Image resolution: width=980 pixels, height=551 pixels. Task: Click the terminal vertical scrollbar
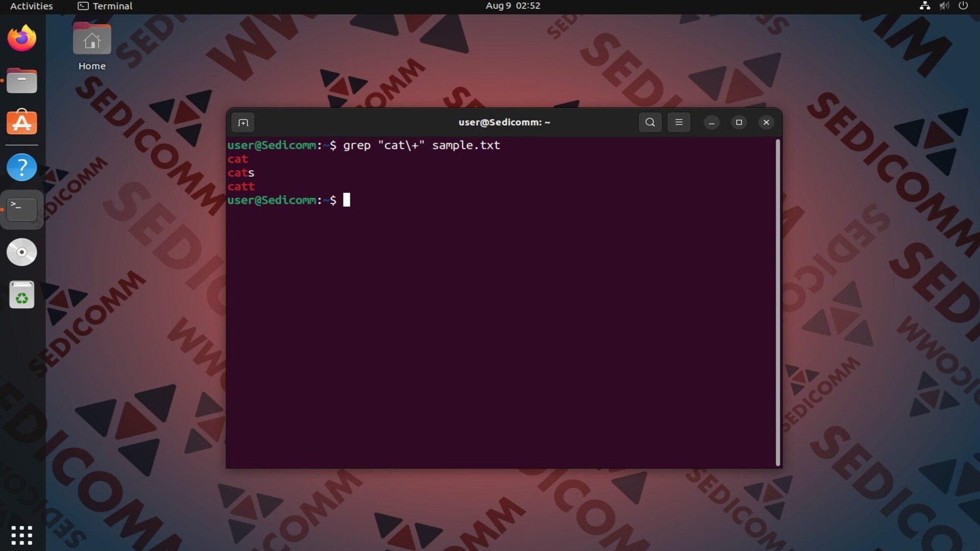[x=778, y=303]
